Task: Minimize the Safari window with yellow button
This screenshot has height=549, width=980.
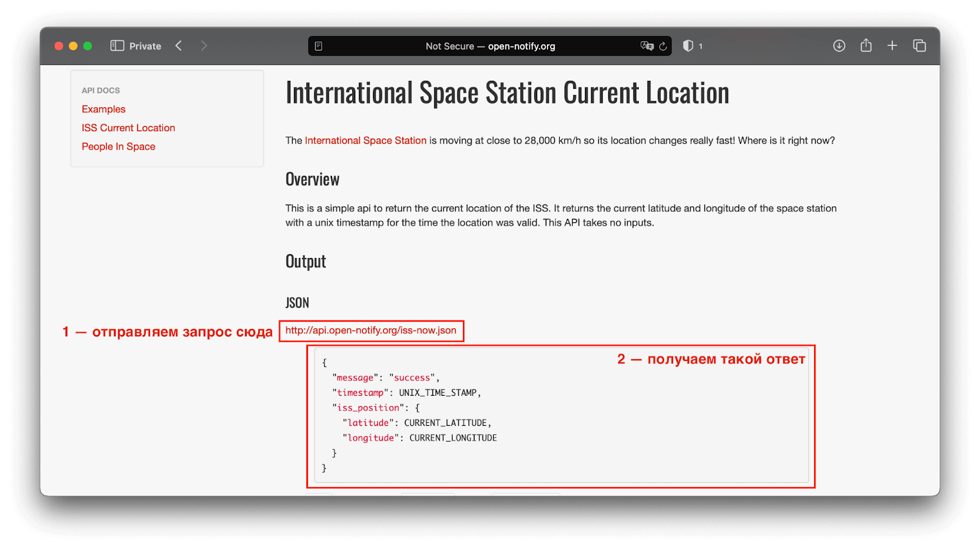Action: (73, 46)
